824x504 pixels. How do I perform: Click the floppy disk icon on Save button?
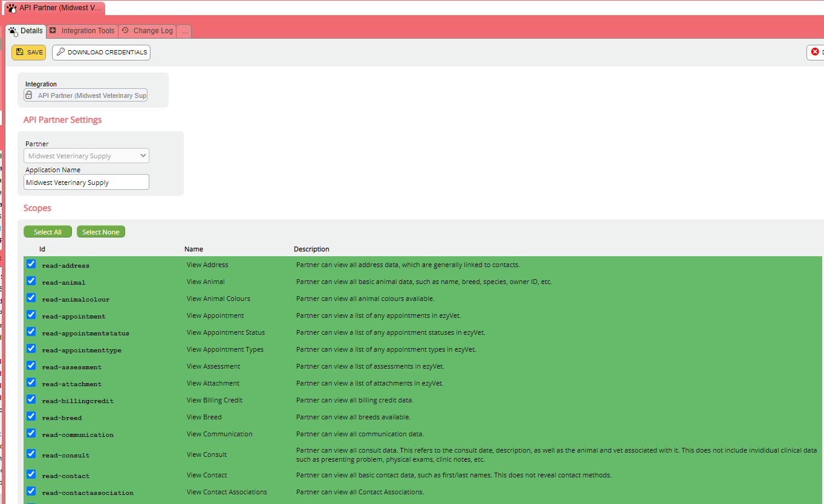point(20,52)
